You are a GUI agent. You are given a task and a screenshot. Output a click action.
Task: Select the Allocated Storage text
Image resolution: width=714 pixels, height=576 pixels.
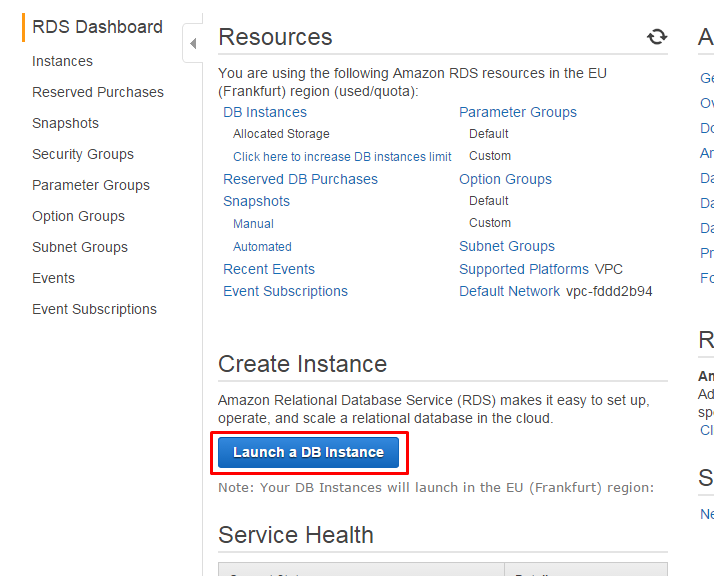coord(281,134)
